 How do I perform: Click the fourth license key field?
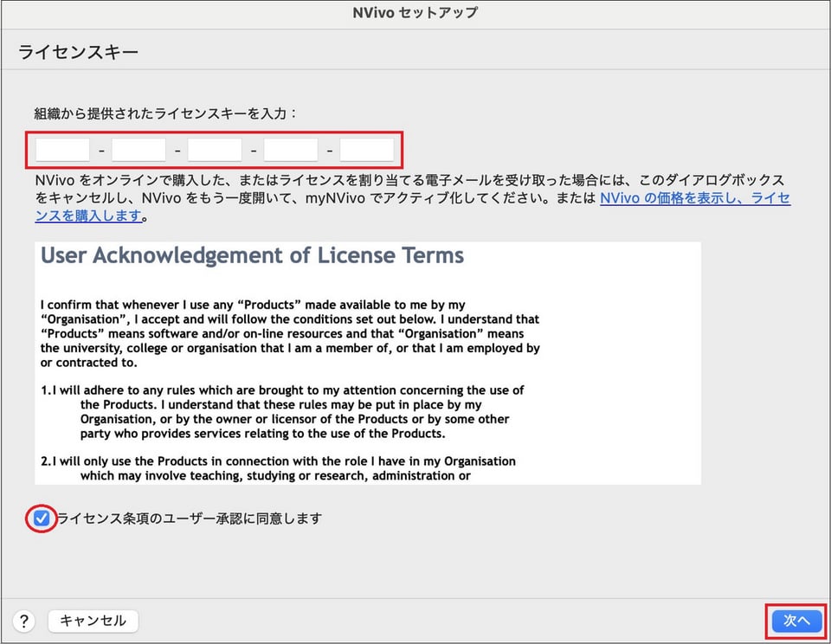[291, 150]
